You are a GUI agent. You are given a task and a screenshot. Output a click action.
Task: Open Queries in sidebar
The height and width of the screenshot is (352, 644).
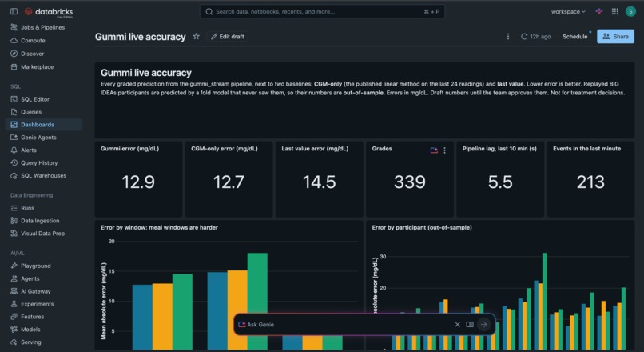pyautogui.click(x=31, y=112)
